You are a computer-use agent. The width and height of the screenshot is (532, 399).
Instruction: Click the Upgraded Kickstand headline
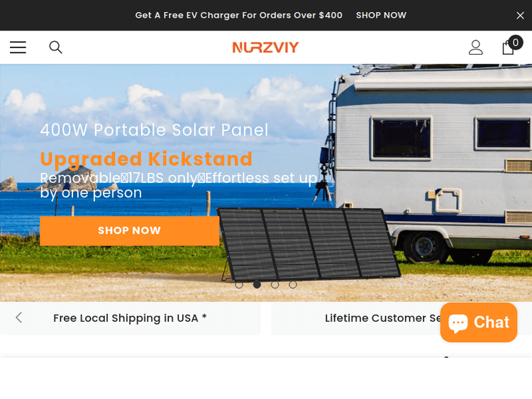(146, 159)
